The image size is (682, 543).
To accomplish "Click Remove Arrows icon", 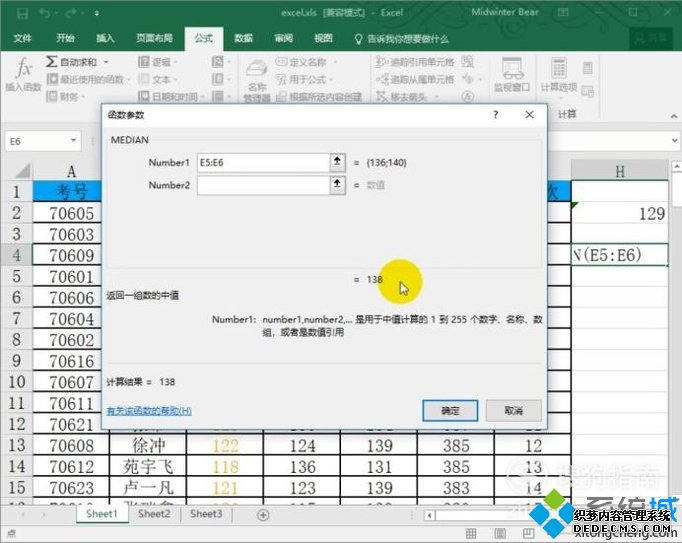I will [x=381, y=96].
